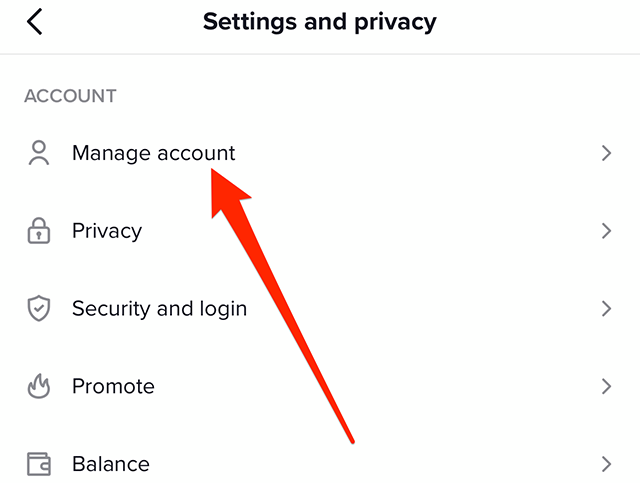Tap the red arrow annotation tip
The height and width of the screenshot is (483, 640).
(213, 171)
